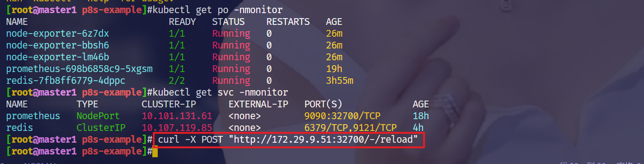The width and height of the screenshot is (644, 164).
Task: Click the kubectl get svc -nmonitor command
Action: click(x=220, y=92)
